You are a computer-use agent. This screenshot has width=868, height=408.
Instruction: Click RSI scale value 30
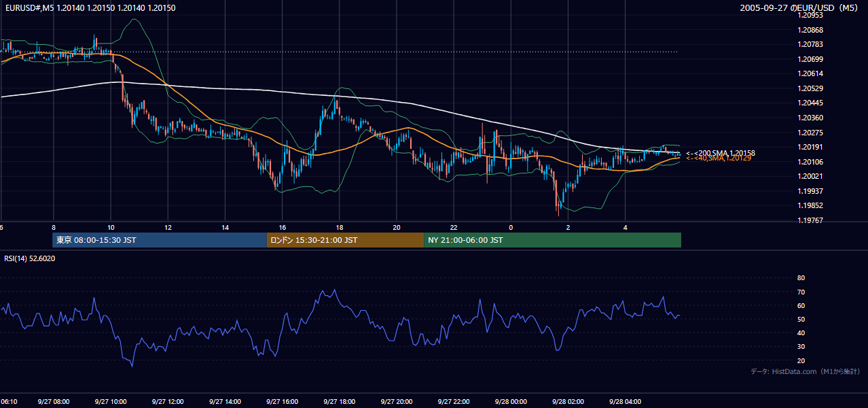tap(801, 347)
